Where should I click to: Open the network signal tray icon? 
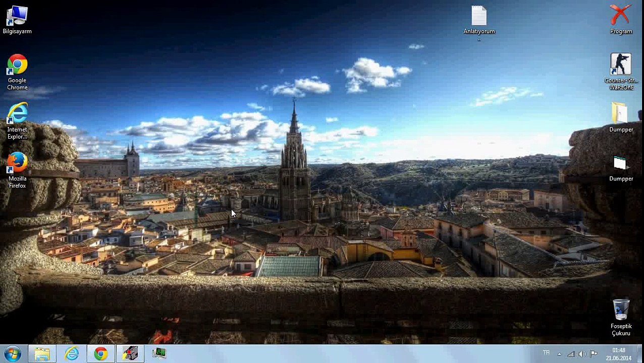click(x=571, y=354)
